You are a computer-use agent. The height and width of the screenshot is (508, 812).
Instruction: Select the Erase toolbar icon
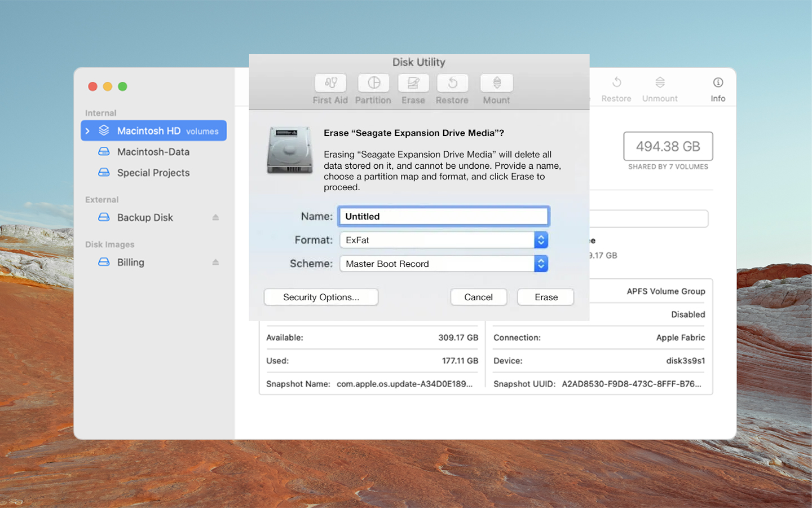point(413,84)
